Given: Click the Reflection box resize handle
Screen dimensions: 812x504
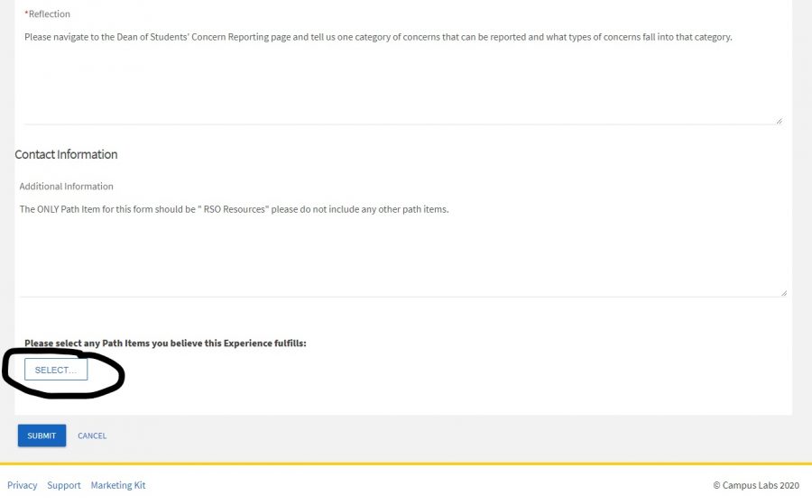Looking at the screenshot, I should [779, 121].
